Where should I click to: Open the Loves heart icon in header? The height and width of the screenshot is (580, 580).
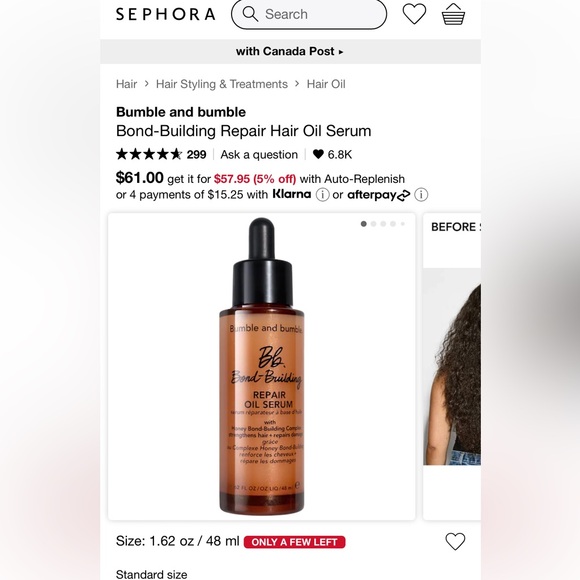click(x=414, y=14)
